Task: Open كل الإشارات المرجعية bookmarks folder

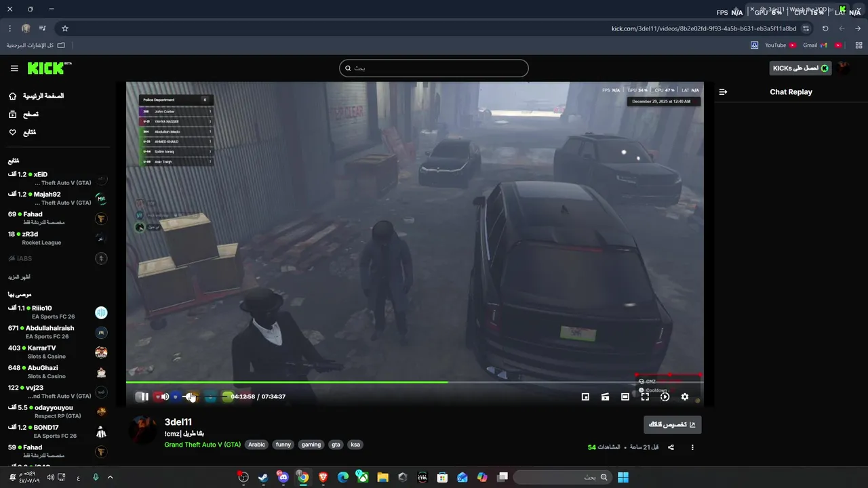Action: pos(35,45)
